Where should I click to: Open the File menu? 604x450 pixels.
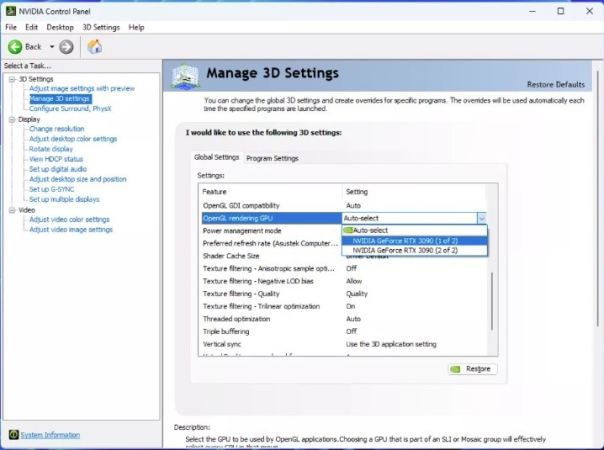pyautogui.click(x=11, y=27)
